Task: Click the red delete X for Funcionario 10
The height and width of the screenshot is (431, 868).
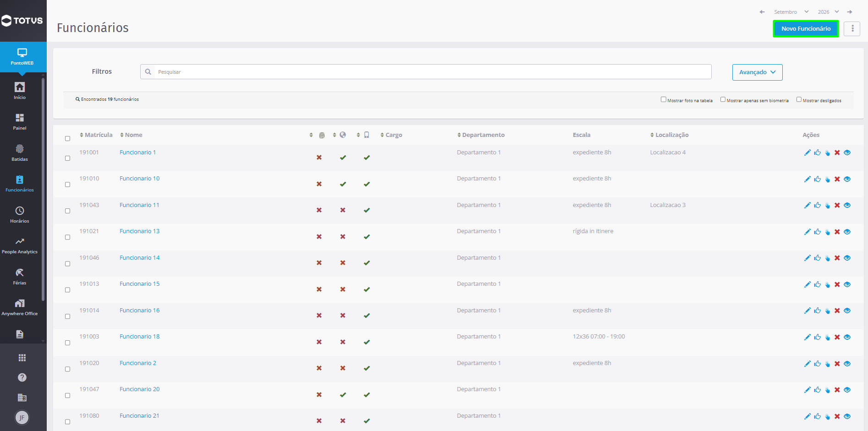Action: pos(837,179)
